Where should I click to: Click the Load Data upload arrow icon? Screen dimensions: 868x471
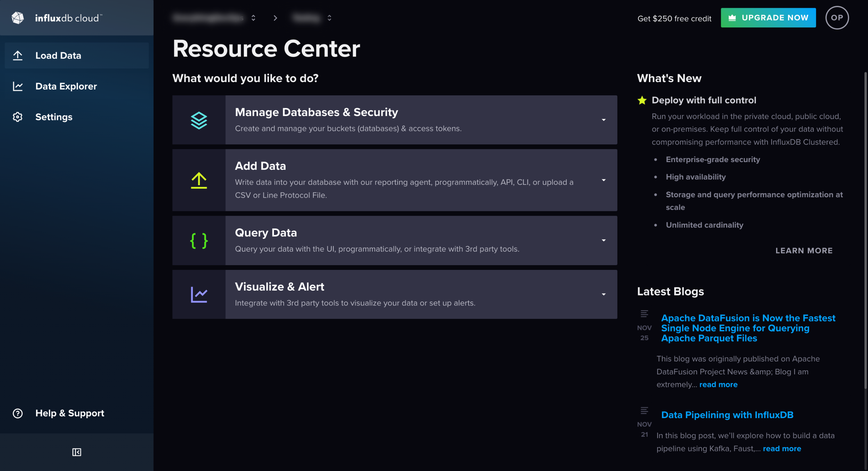18,55
